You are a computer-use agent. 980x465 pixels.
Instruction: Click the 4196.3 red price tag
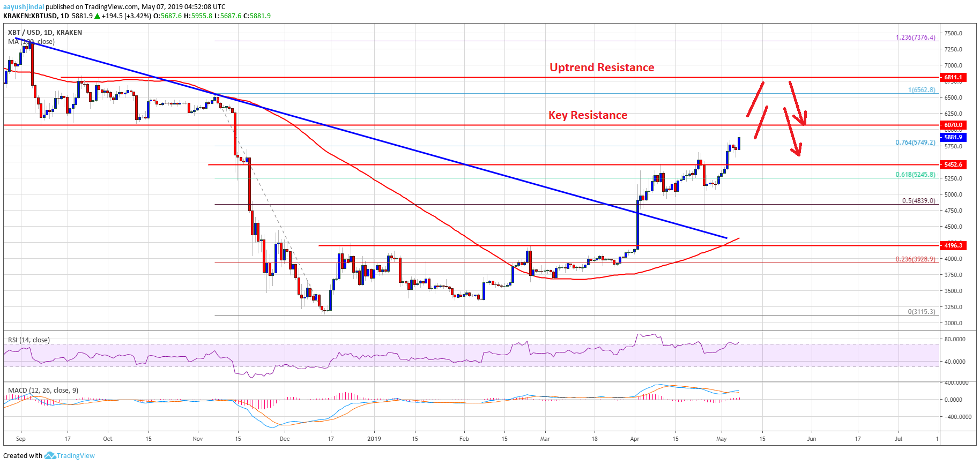953,245
